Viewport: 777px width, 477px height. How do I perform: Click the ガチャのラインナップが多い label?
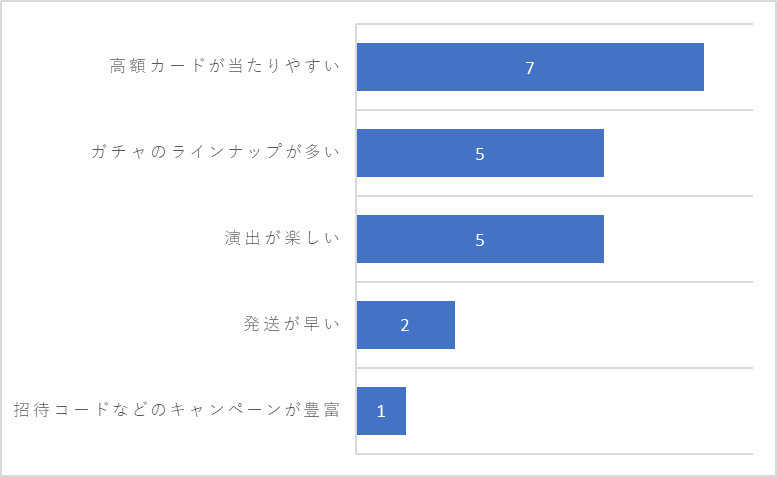pos(216,152)
